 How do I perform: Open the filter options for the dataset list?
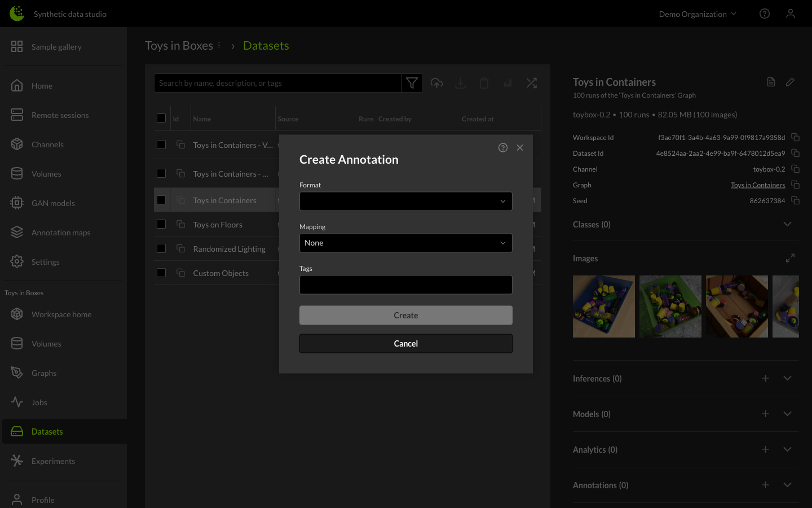click(412, 82)
